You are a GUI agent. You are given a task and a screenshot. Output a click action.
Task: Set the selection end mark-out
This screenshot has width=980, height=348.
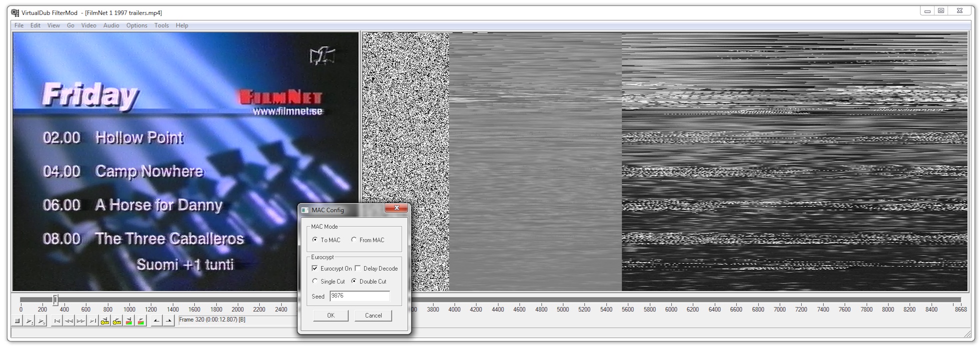pyautogui.click(x=168, y=321)
